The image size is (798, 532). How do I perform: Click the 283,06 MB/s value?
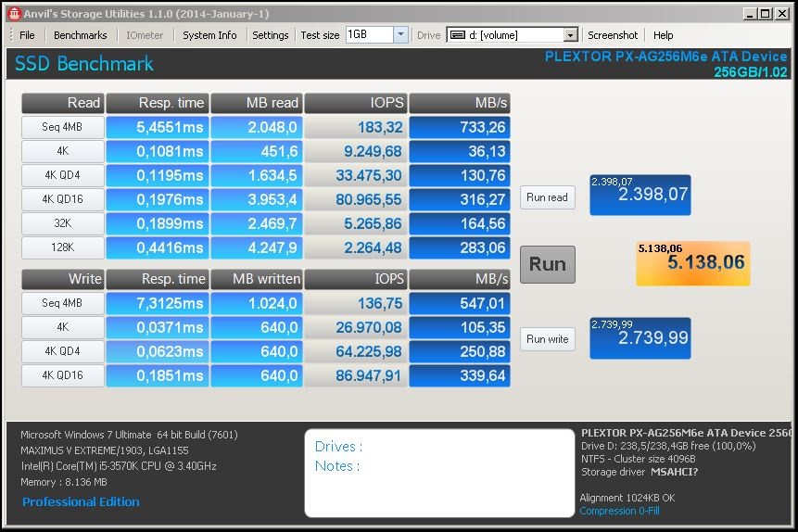pyautogui.click(x=460, y=247)
